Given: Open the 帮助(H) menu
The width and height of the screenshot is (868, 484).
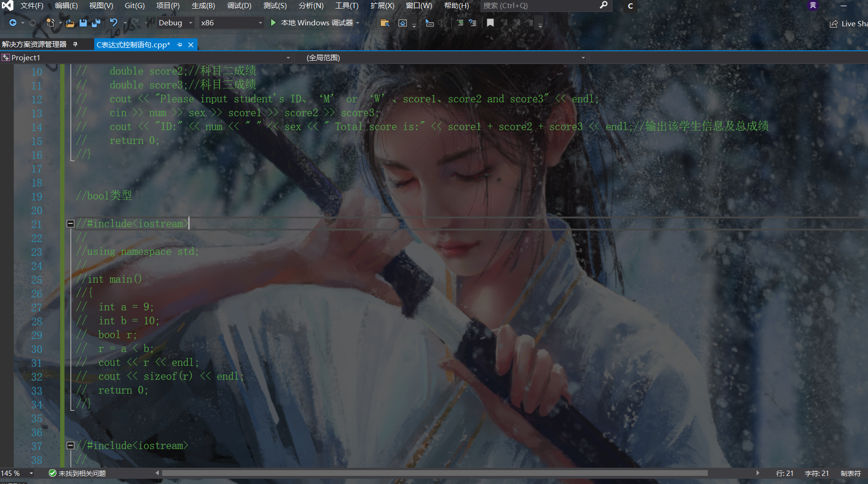Looking at the screenshot, I should click(456, 6).
